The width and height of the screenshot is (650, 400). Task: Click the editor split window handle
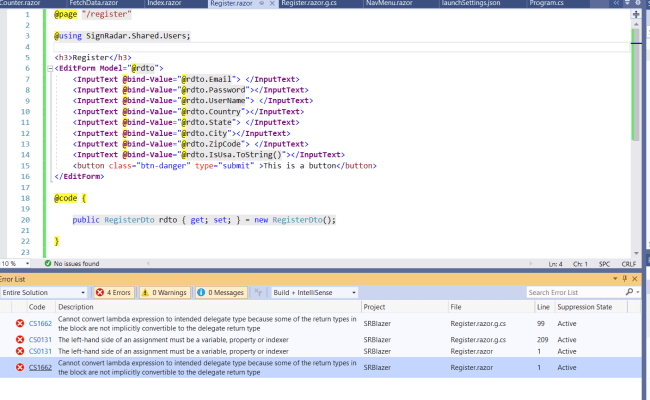(636, 15)
